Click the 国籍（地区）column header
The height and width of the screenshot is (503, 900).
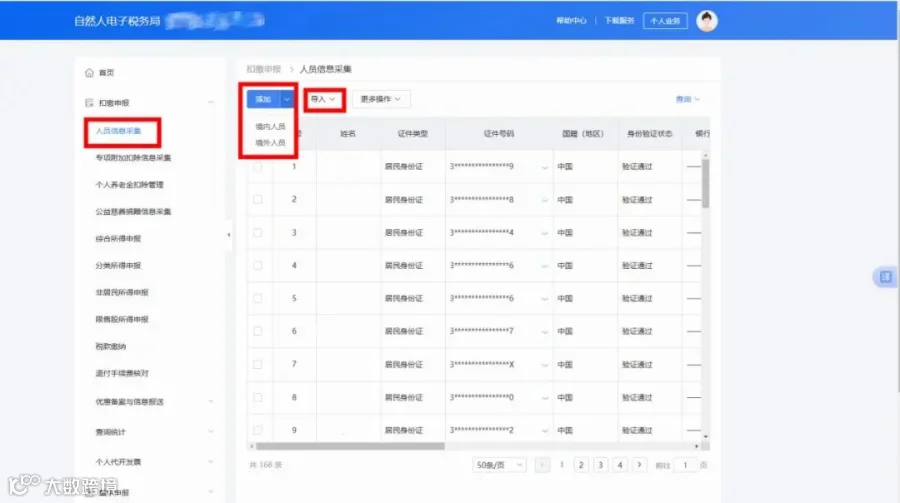pyautogui.click(x=583, y=134)
